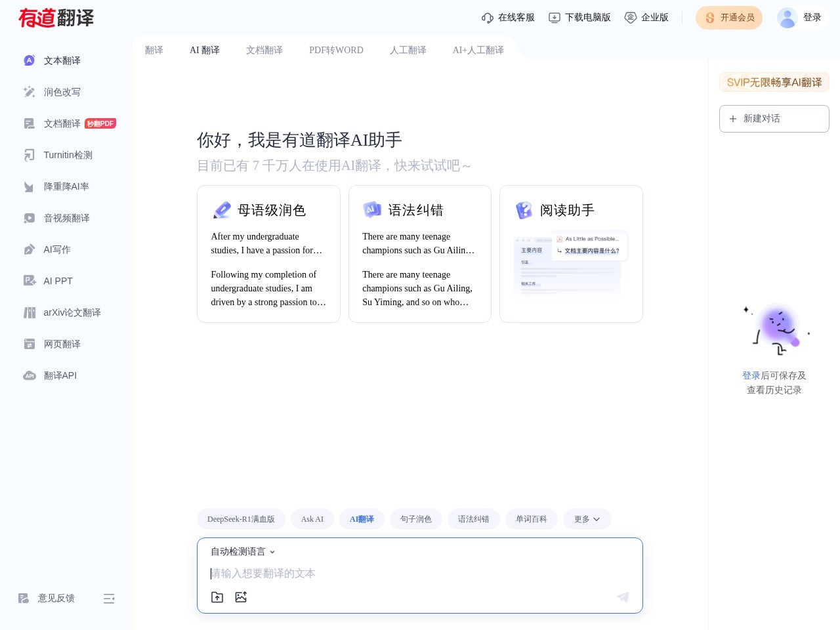Select the 句子润色 mode chip
The height and width of the screenshot is (630, 840).
click(x=416, y=519)
